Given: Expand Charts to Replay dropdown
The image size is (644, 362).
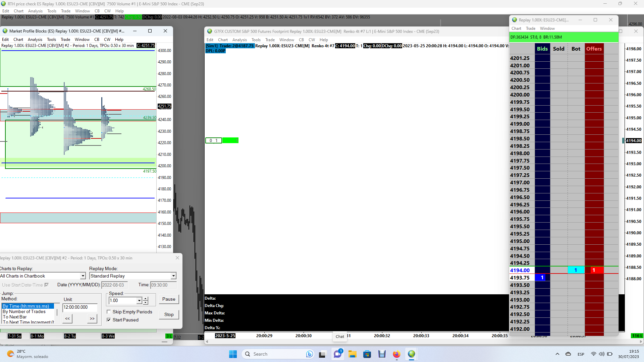Looking at the screenshot, I should 83,276.
